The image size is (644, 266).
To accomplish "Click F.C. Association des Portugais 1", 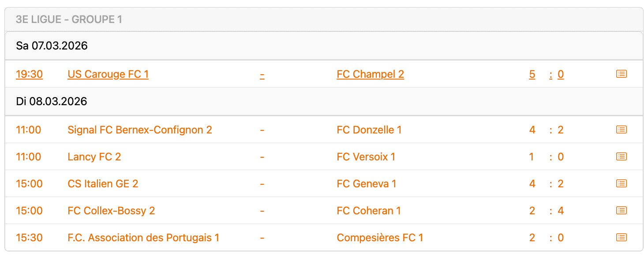I will point(143,238).
